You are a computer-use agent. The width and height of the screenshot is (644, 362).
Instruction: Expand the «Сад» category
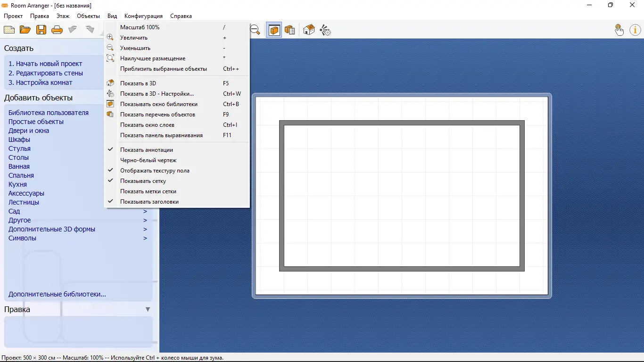tap(145, 211)
